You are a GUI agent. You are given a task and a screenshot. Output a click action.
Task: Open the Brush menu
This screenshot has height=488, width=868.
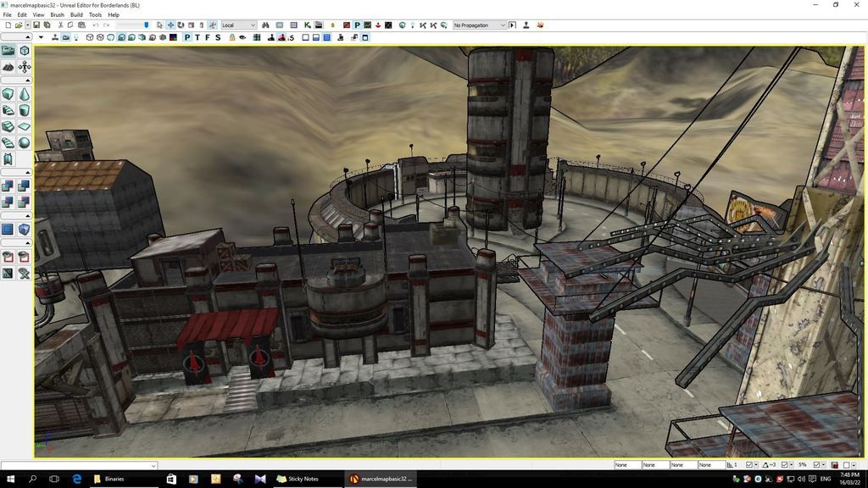(x=57, y=15)
